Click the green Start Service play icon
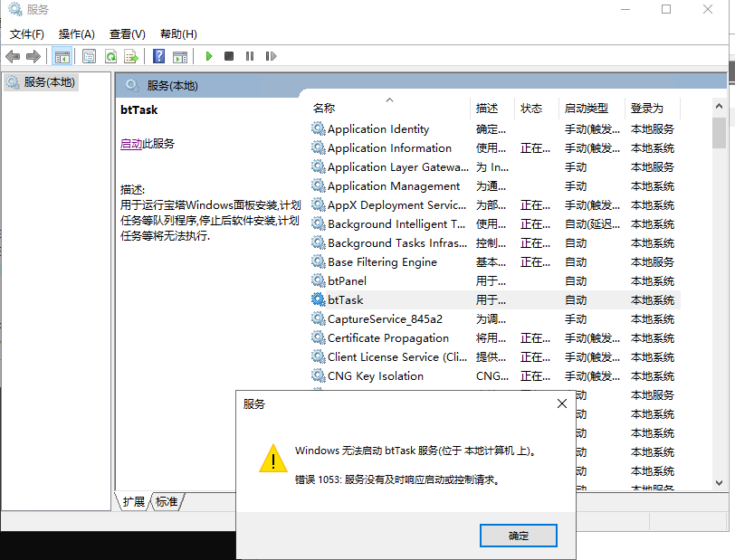The image size is (735, 560). click(x=208, y=57)
